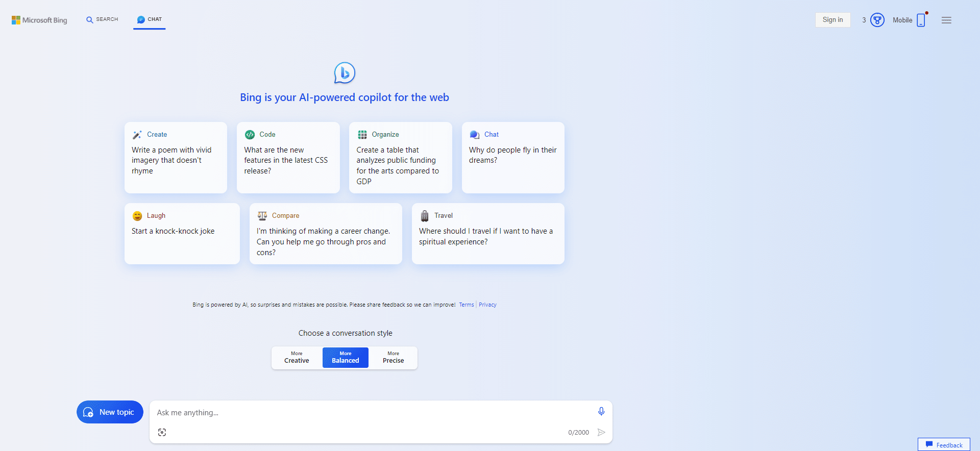Click the Mobile phone icon

click(x=921, y=20)
